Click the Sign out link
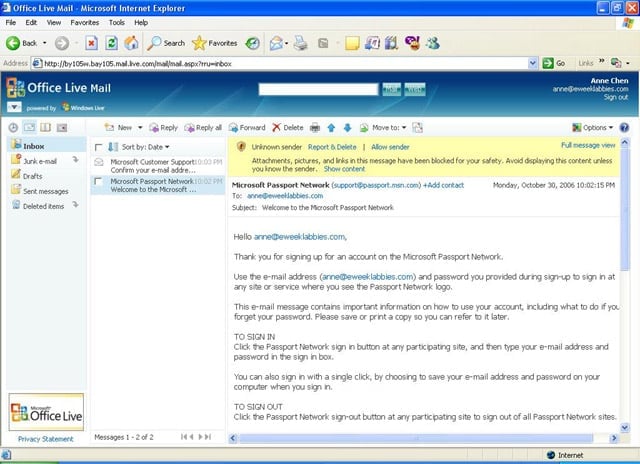 click(616, 97)
